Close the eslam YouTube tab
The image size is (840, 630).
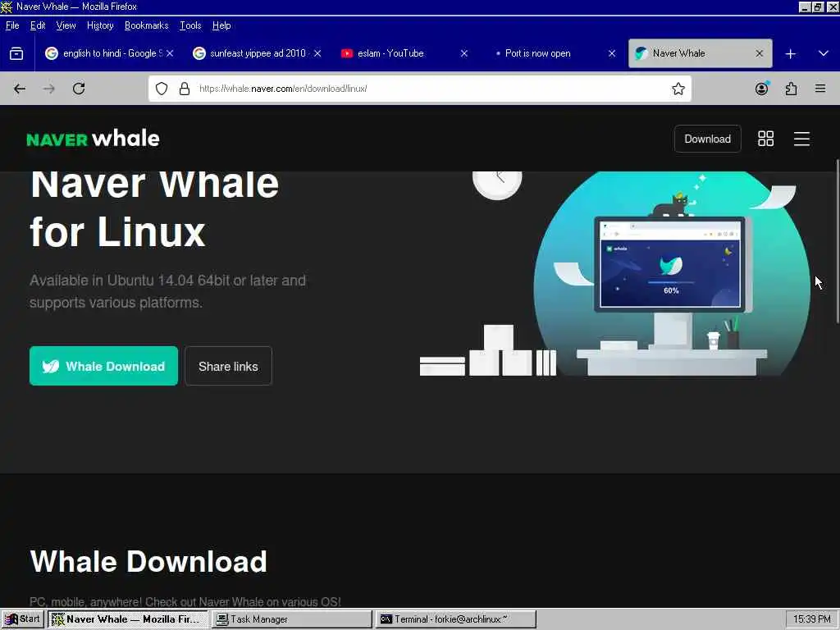tap(464, 53)
